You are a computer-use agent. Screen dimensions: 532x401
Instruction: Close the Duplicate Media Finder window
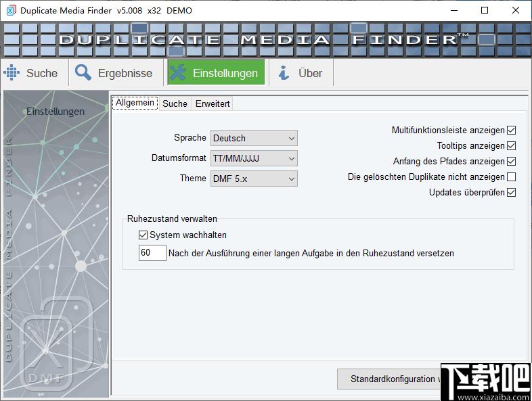tap(516, 10)
